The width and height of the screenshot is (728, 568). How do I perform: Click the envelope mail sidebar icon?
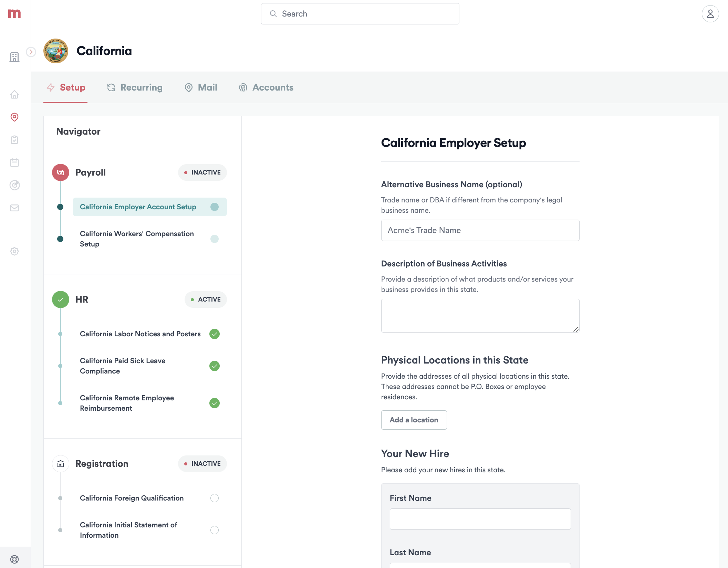14,208
